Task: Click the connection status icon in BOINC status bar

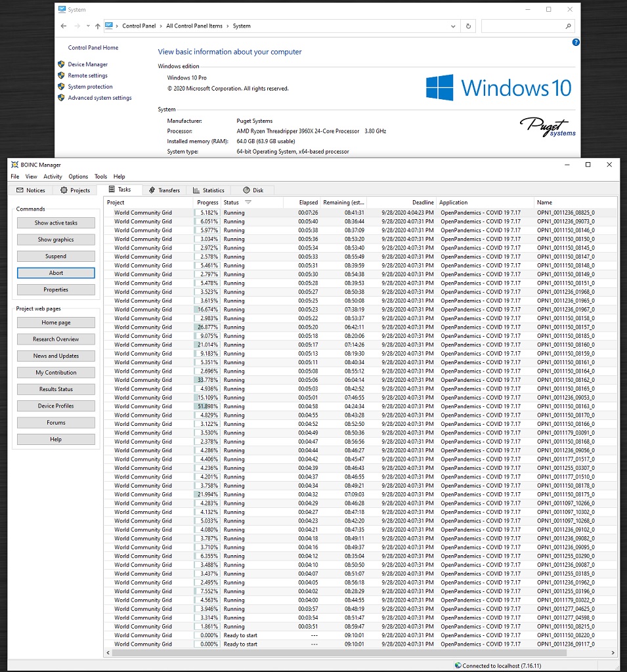Action: [458, 665]
